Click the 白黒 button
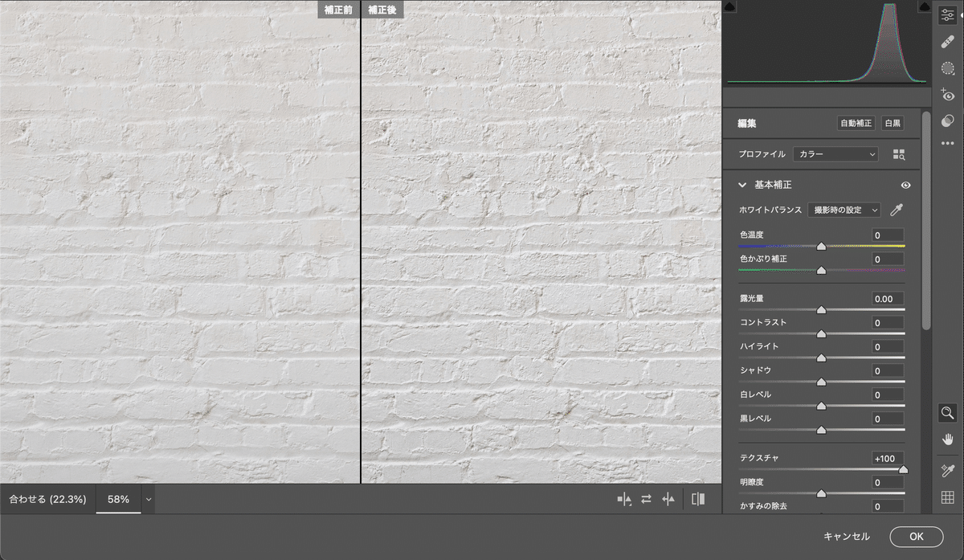 point(893,124)
